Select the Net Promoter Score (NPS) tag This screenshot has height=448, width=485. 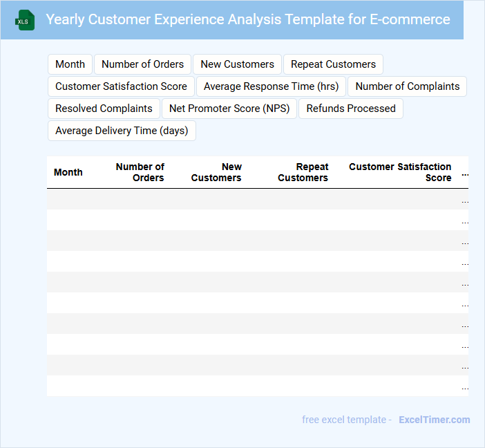[x=229, y=109]
